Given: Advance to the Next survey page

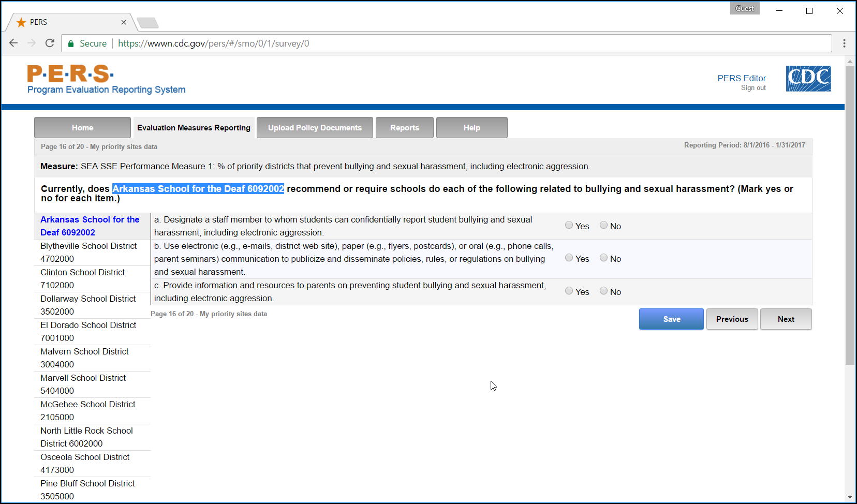Looking at the screenshot, I should click(x=786, y=319).
